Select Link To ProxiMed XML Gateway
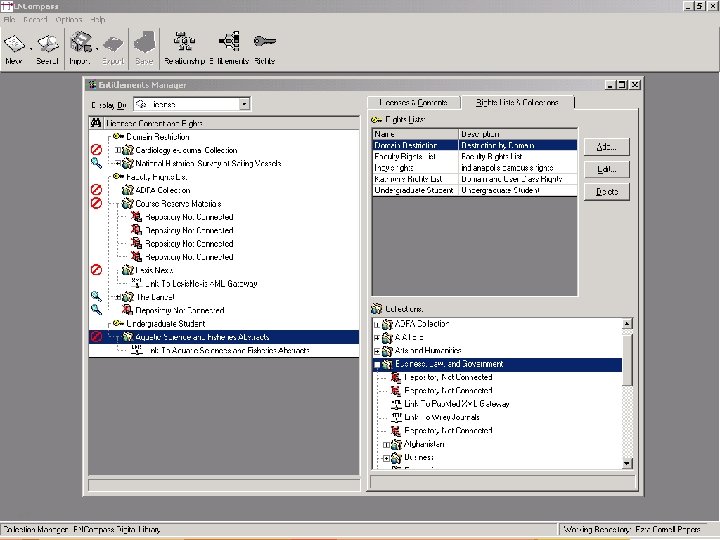 tap(456, 404)
